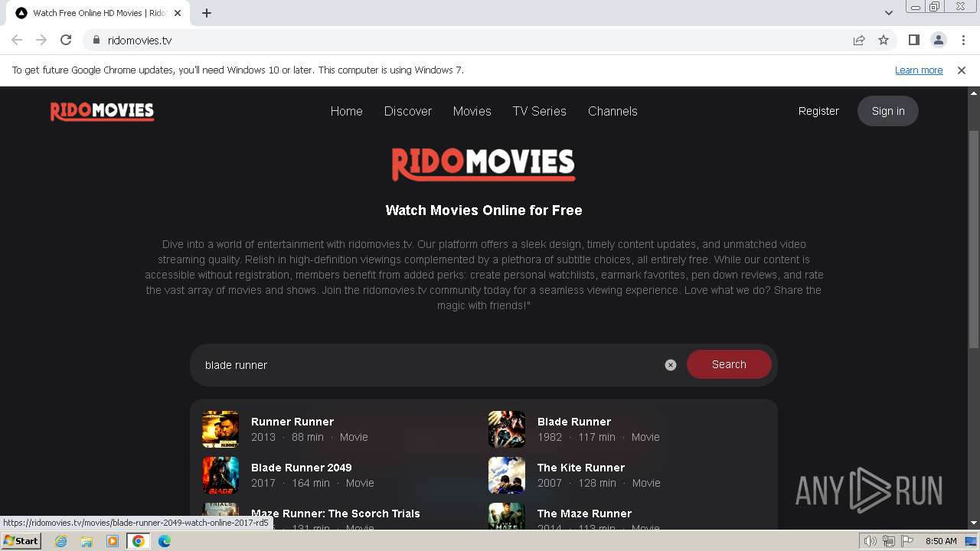The image size is (980, 551).
Task: Open the Channels menu item
Action: [612, 111]
